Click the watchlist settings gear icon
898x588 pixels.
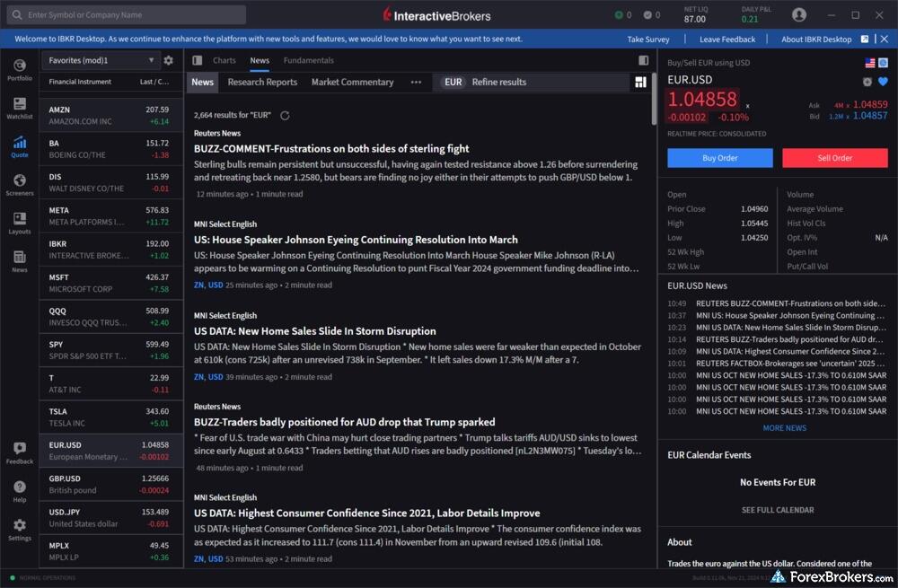click(x=168, y=60)
